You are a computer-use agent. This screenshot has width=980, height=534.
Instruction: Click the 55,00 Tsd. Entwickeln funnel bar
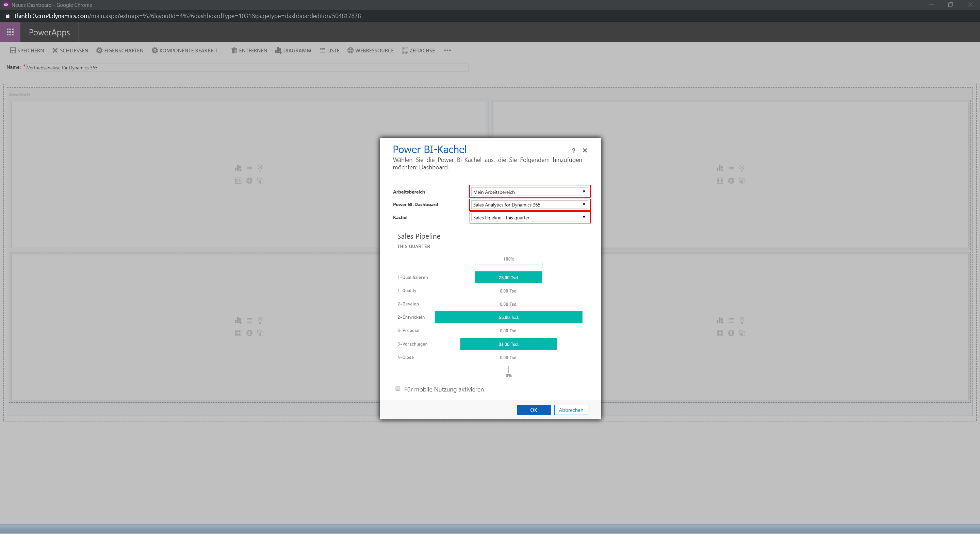508,317
